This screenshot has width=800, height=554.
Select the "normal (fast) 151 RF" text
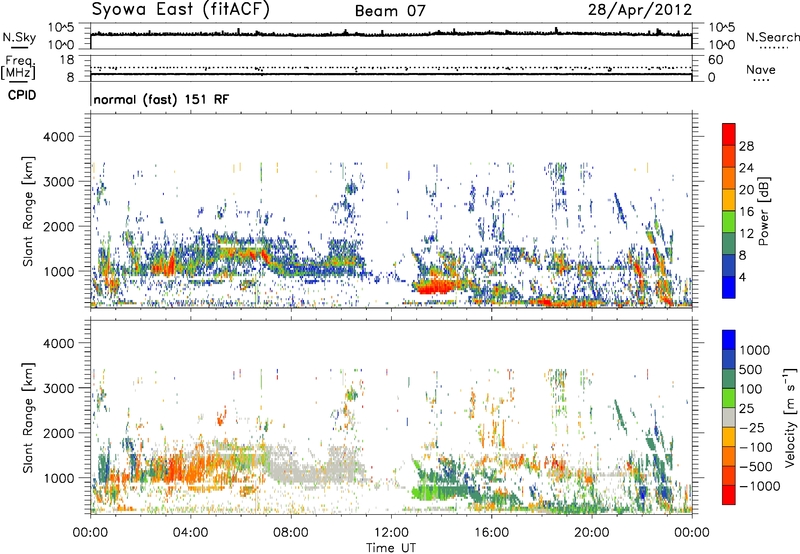(161, 99)
